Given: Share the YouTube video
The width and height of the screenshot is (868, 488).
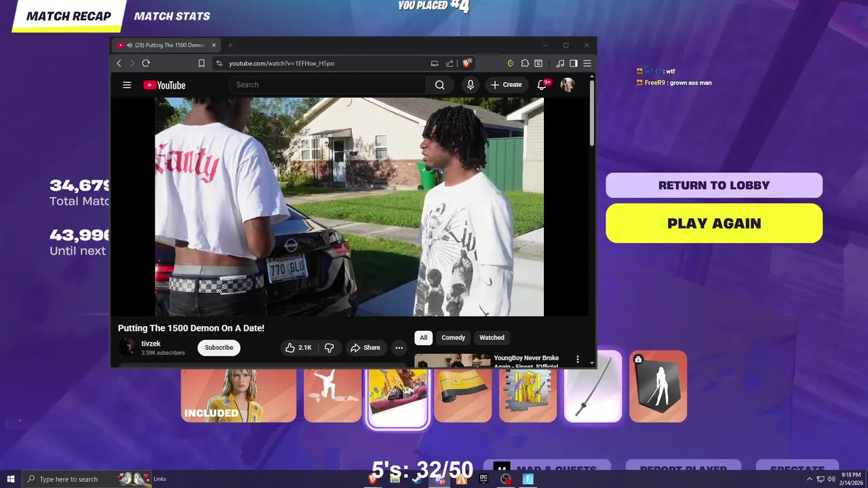Looking at the screenshot, I should [x=366, y=348].
